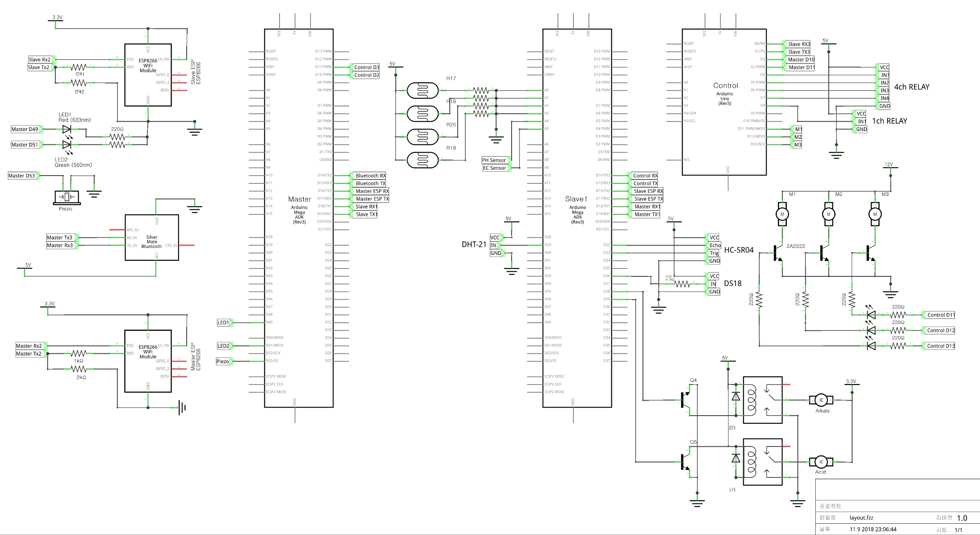The image size is (980, 535).
Task: Click the 4ch RELAY title text
Action: (912, 87)
